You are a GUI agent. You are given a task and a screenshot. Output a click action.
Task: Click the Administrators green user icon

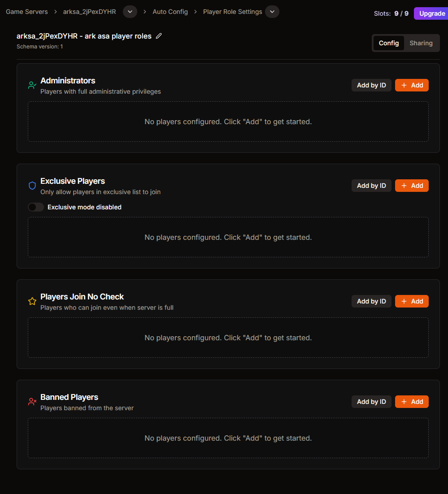pos(32,85)
